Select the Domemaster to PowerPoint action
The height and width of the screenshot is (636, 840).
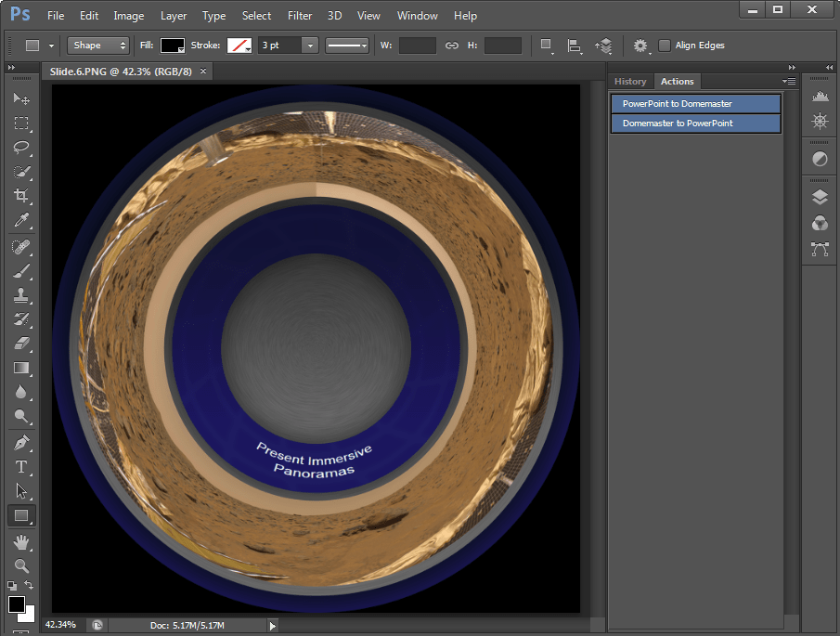(695, 123)
